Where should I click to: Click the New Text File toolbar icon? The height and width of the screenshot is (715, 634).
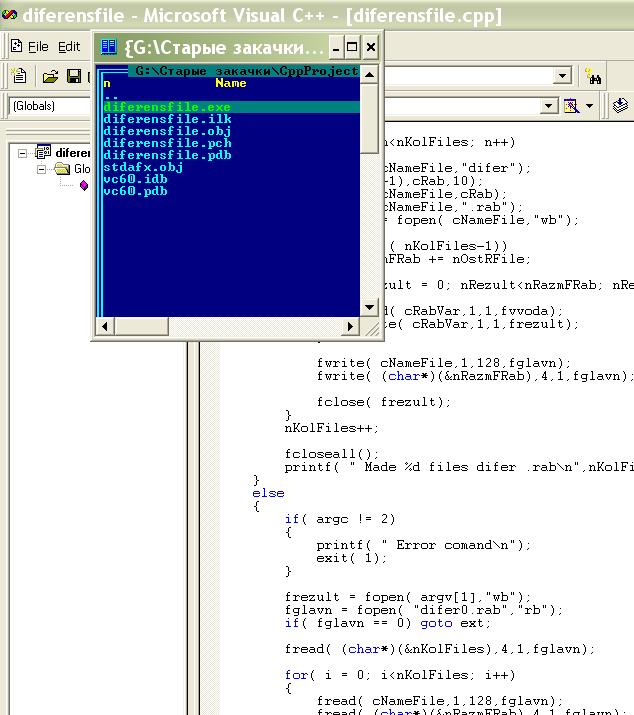(x=18, y=77)
